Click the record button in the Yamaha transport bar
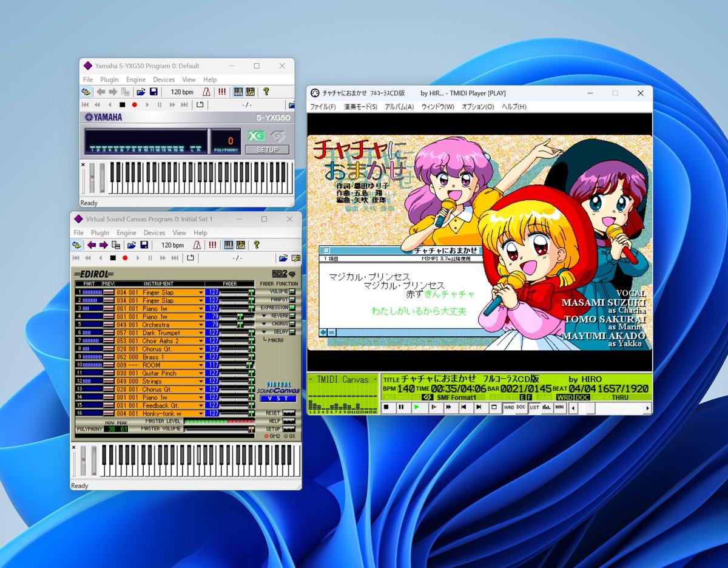This screenshot has width=728, height=568. [135, 104]
